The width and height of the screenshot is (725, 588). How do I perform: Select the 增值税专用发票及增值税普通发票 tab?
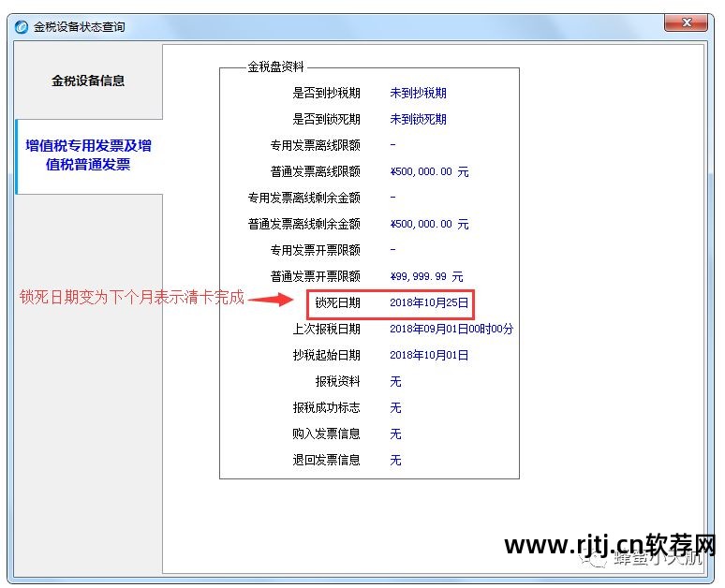(89, 155)
